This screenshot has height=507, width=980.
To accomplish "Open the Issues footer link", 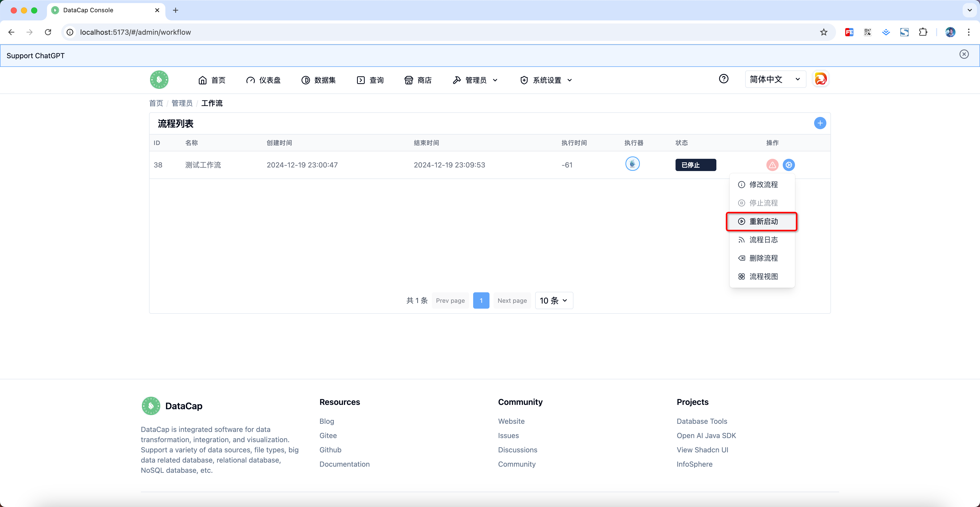I will coord(508,436).
